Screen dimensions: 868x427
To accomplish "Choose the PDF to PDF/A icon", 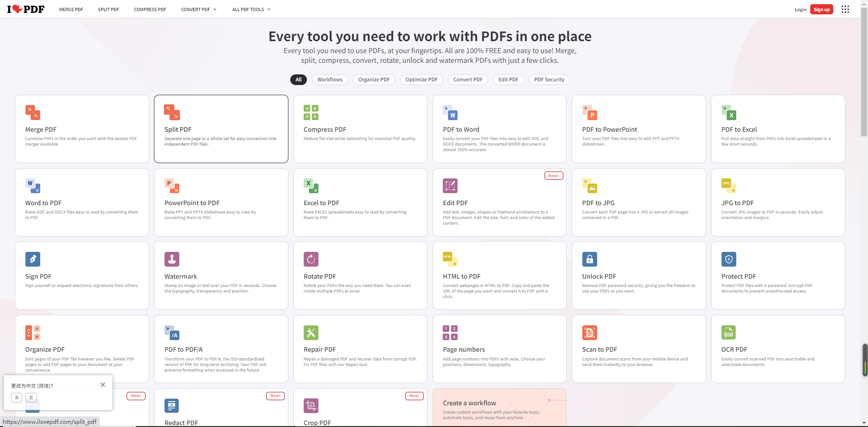I will (x=172, y=333).
